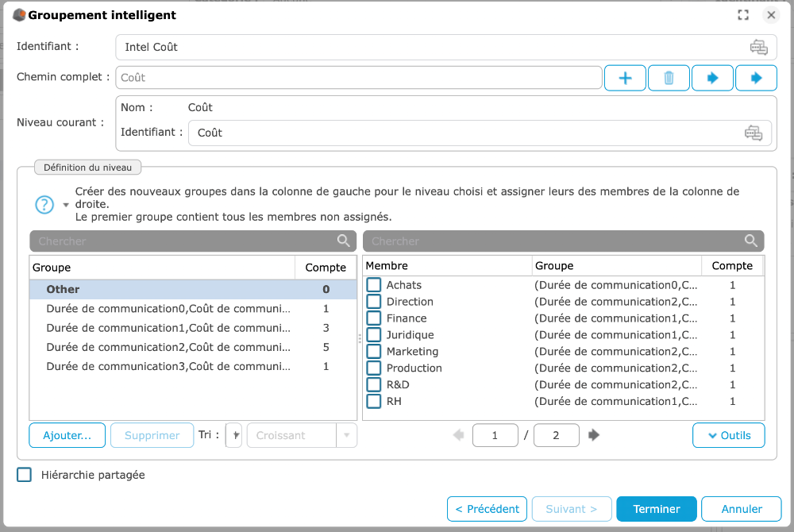Click the search magnifier above the Groupe list
The height and width of the screenshot is (532, 794).
coord(344,241)
